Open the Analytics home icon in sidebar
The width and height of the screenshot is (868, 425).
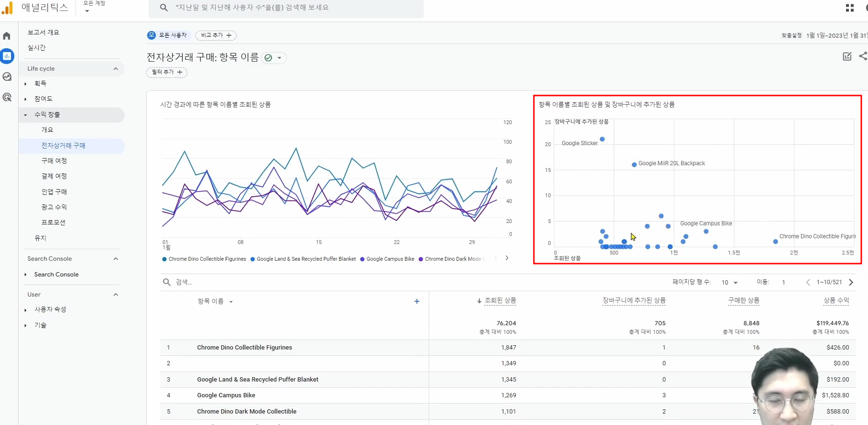[7, 36]
